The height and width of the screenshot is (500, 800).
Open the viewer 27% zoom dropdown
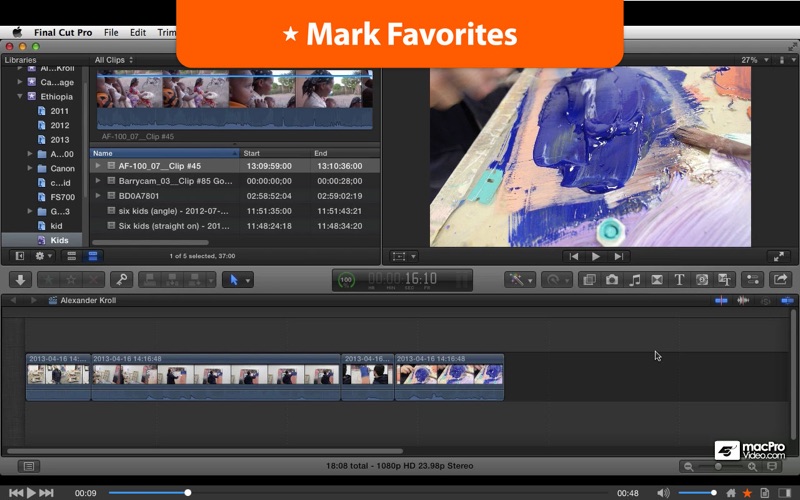(755, 60)
